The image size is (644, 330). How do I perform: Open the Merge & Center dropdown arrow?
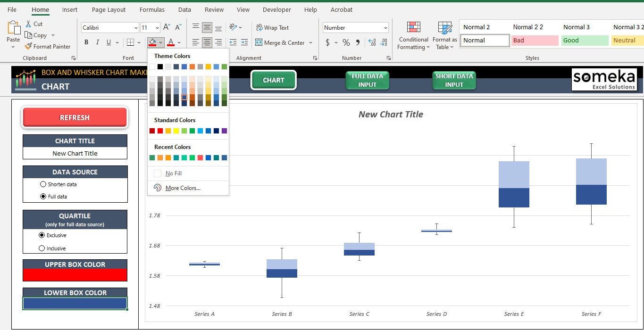(x=311, y=42)
